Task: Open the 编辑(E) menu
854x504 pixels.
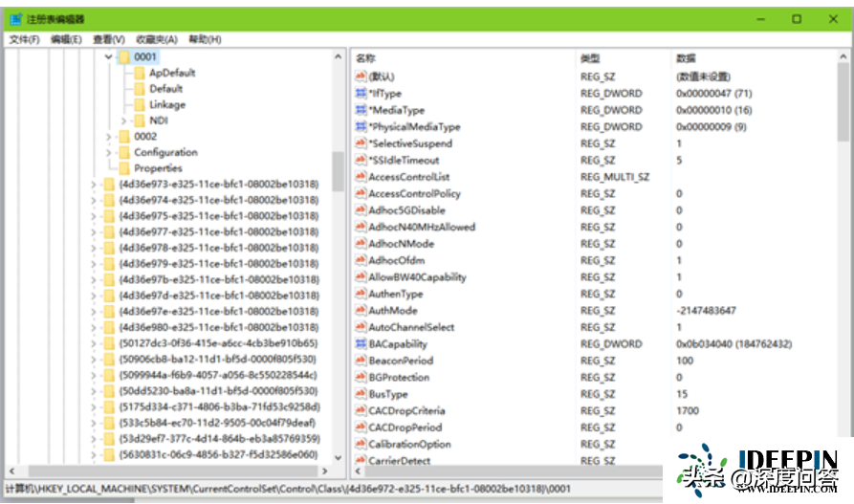Action: 66,39
